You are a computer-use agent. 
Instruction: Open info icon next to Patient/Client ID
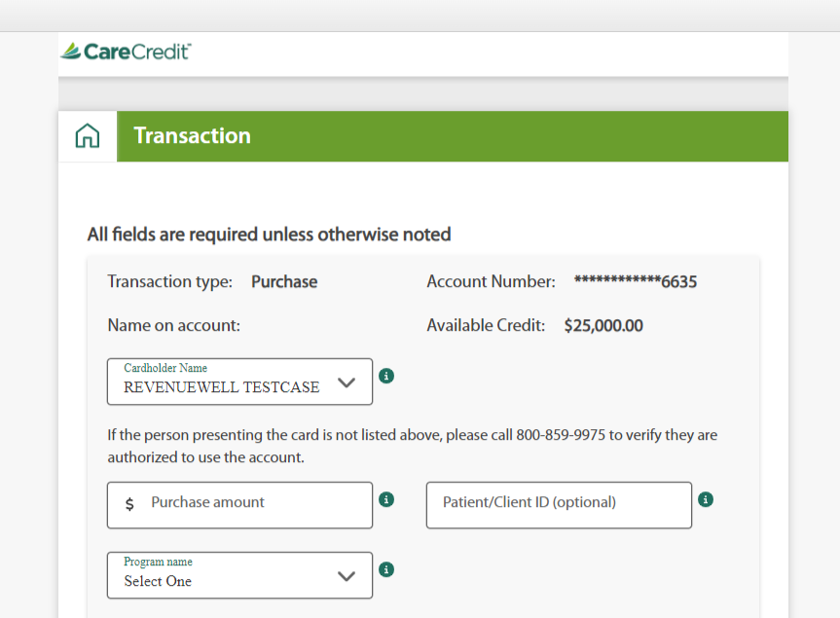pyautogui.click(x=706, y=499)
